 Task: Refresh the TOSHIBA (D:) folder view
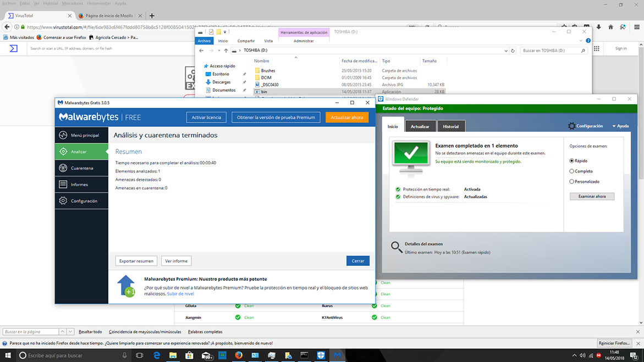pyautogui.click(x=513, y=51)
